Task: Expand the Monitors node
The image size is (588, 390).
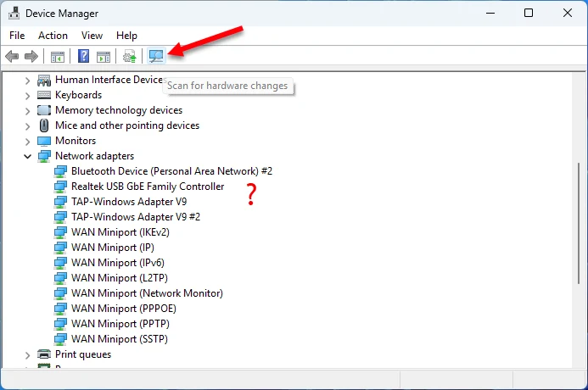Action: (x=27, y=142)
